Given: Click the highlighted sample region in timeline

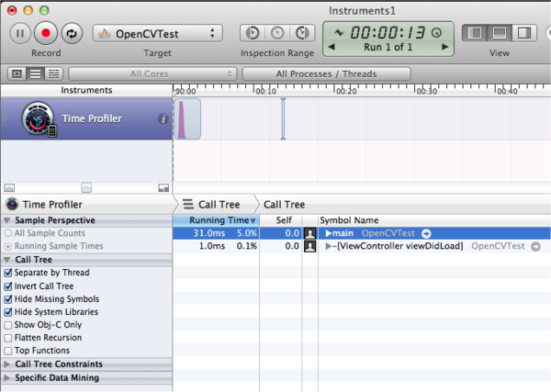Looking at the screenshot, I should [187, 118].
